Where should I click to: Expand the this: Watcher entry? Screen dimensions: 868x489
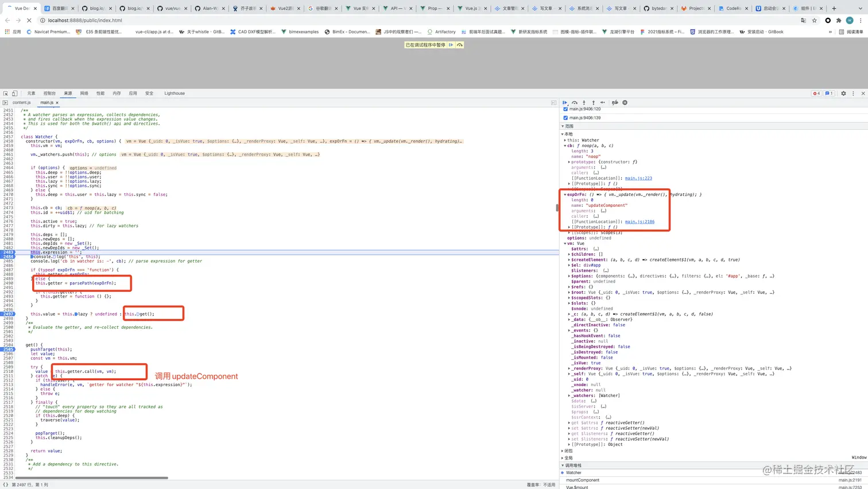click(x=565, y=140)
